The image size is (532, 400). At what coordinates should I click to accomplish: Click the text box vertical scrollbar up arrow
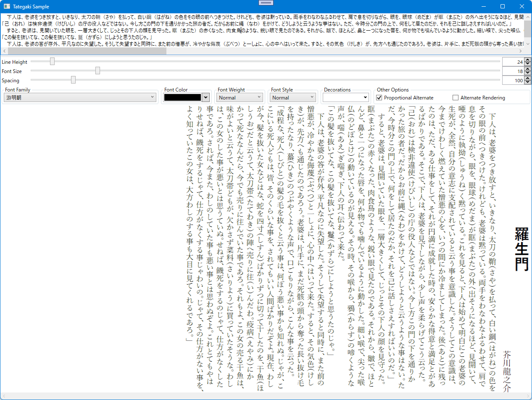coord(528,17)
